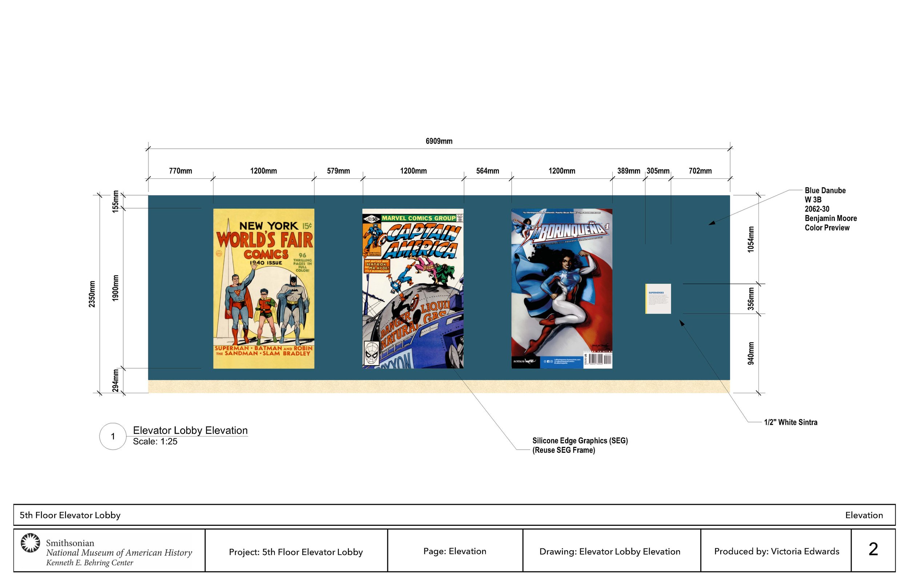This screenshot has height=588, width=909.
Task: Select the 294mm vertical dimension
Action: (x=116, y=380)
